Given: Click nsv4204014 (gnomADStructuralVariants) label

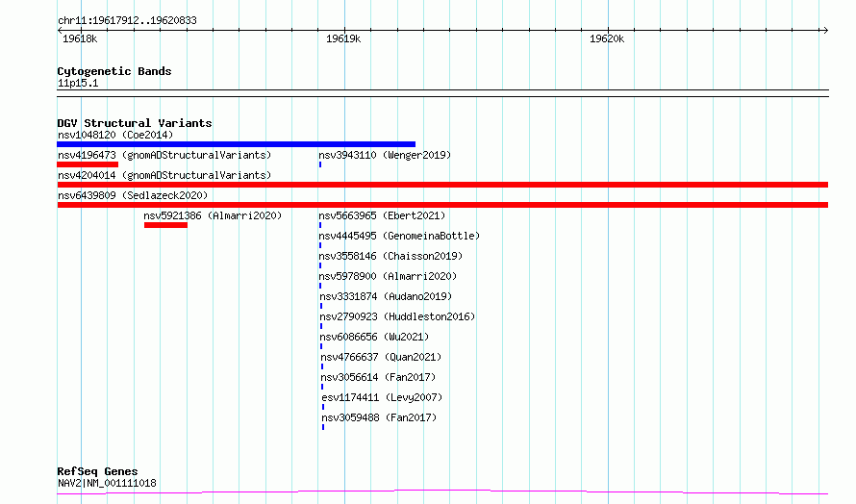Looking at the screenshot, I should [x=164, y=175].
